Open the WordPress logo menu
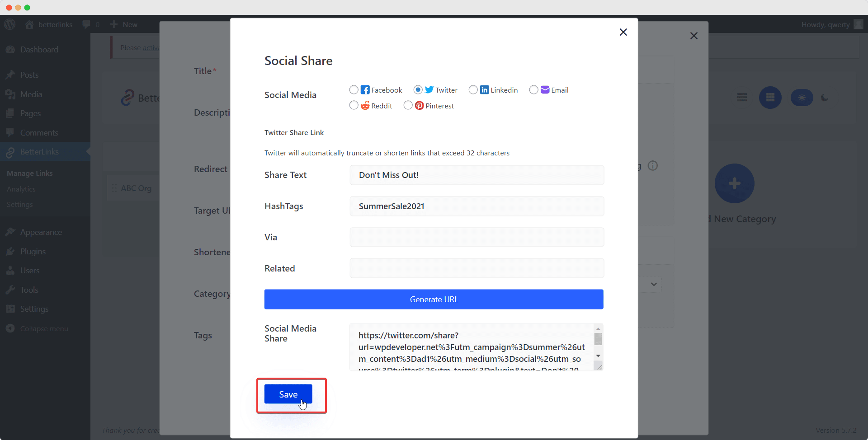Image resolution: width=868 pixels, height=440 pixels. click(9, 24)
